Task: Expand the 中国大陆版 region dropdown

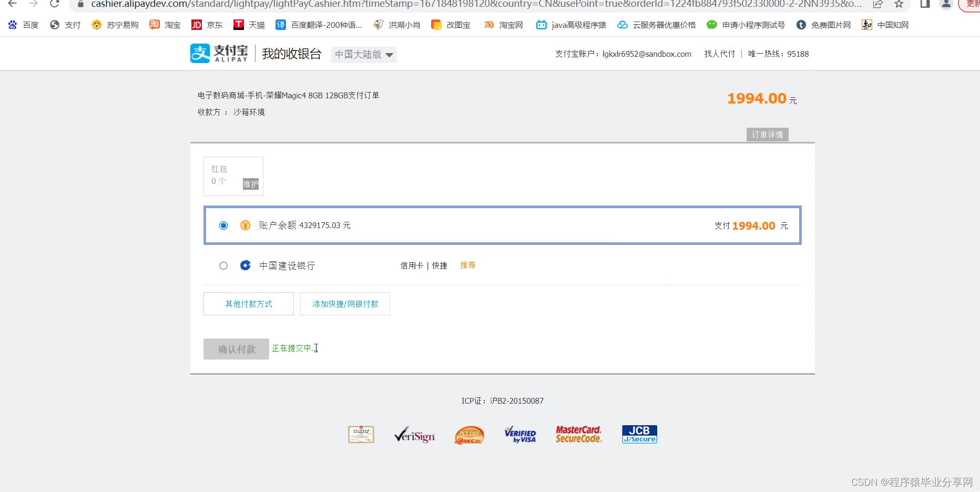Action: pyautogui.click(x=364, y=55)
